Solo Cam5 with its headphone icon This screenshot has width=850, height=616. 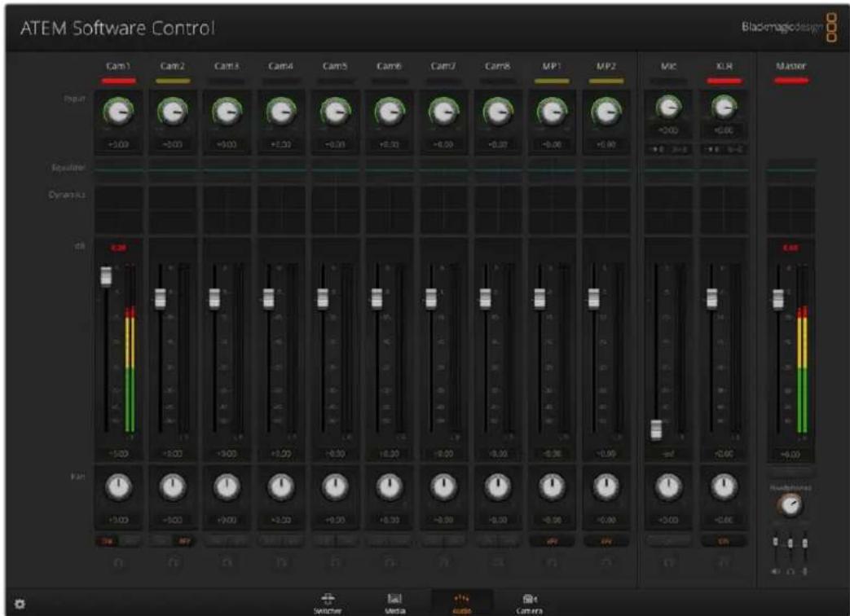[335, 563]
